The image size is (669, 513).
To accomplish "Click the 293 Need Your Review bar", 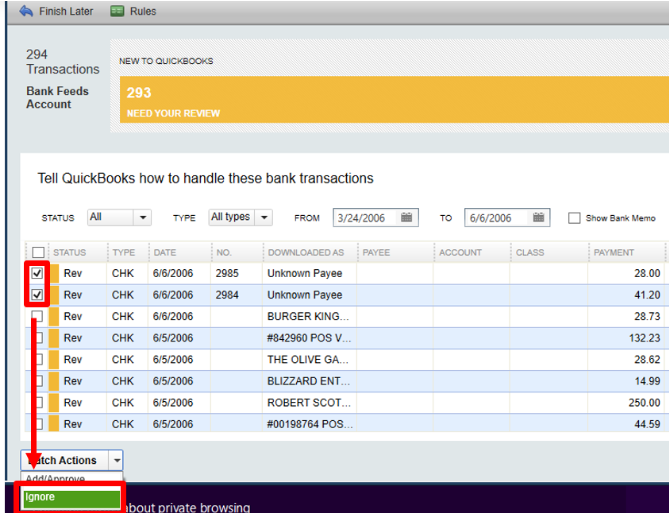I will tap(394, 99).
